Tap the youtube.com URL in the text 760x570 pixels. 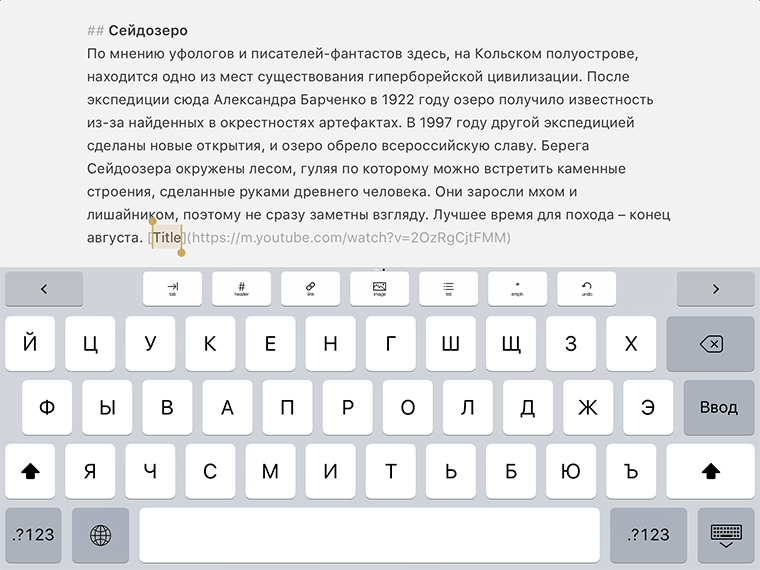(349, 238)
